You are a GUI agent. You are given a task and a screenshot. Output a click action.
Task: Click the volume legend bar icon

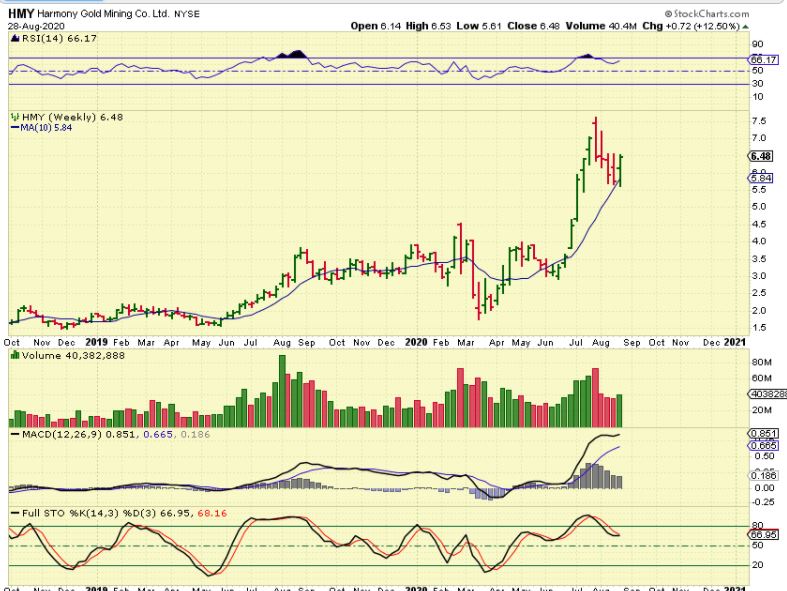coord(15,356)
